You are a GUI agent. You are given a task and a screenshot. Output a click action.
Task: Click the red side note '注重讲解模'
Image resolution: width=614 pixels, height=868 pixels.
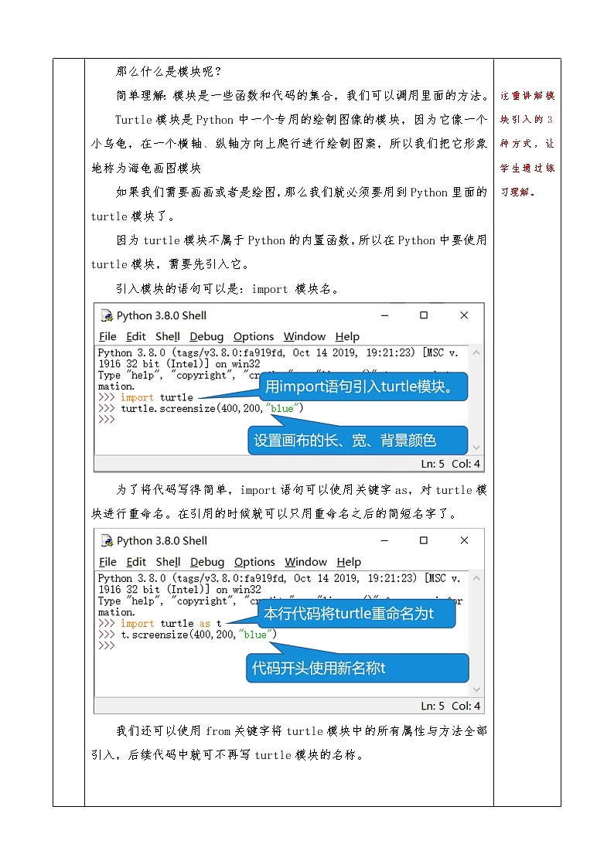coord(527,96)
